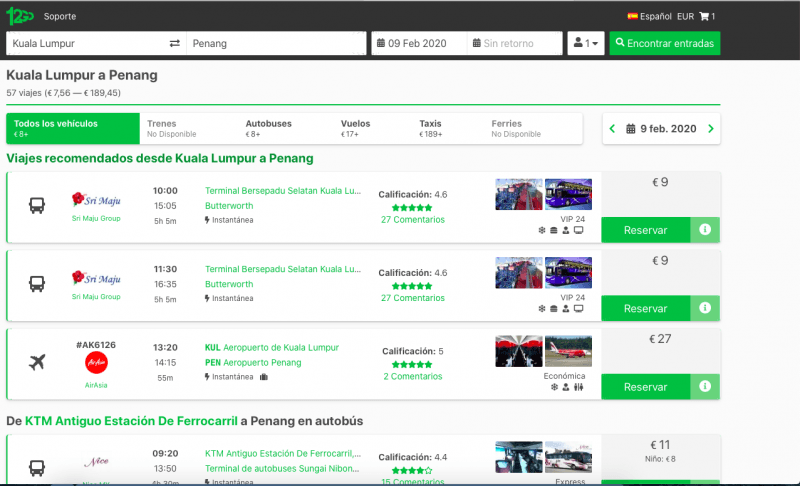The height and width of the screenshot is (486, 800).
Task: Swap origin and destination arrows icon
Action: click(x=174, y=43)
